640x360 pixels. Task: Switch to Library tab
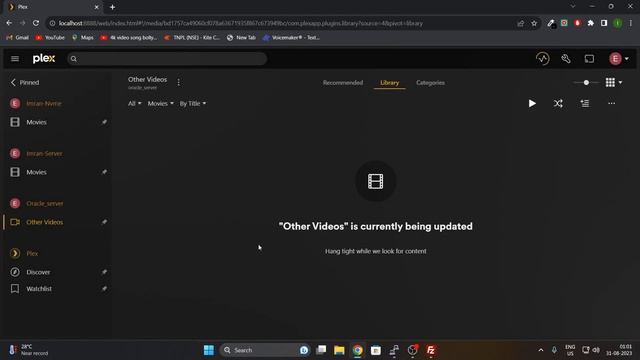(389, 82)
